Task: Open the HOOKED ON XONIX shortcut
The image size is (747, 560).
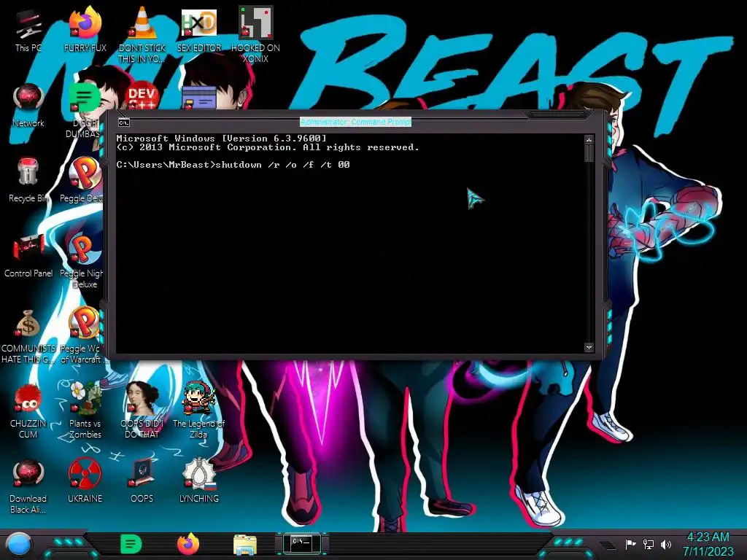Action: [255, 34]
